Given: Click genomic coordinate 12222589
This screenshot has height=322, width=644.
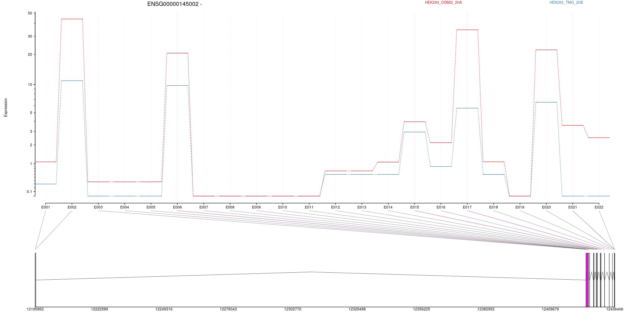Looking at the screenshot, I should pos(100,309).
